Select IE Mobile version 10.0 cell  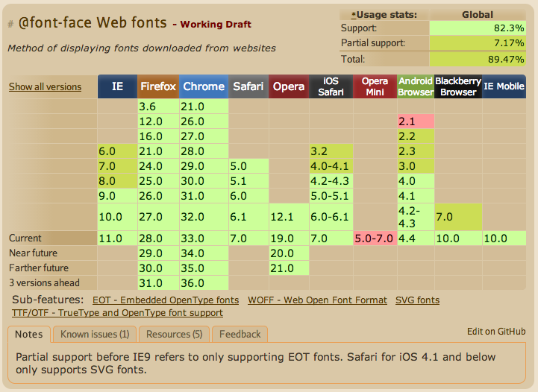point(504,238)
